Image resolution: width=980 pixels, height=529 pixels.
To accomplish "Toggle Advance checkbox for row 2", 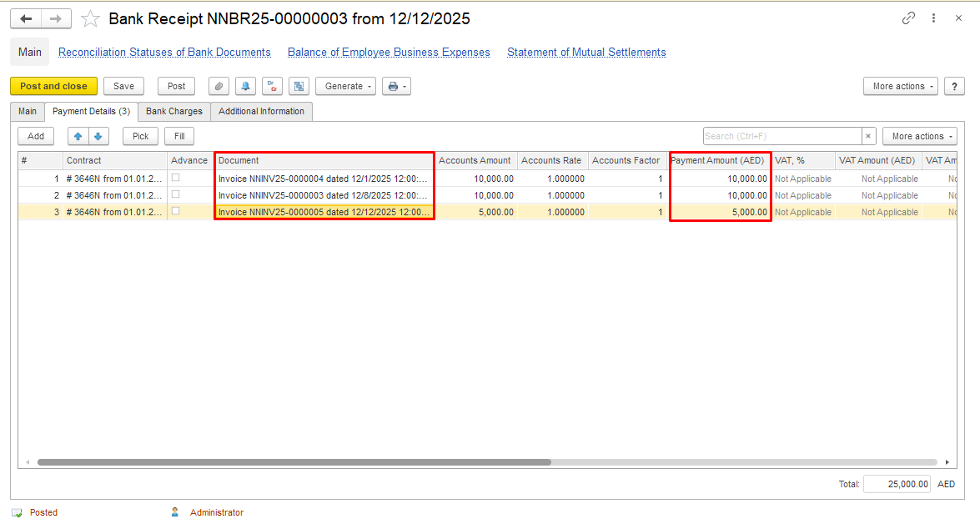I will point(176,194).
